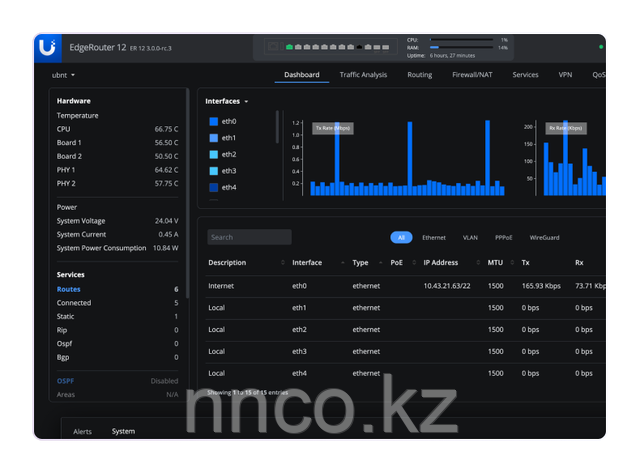
Task: Toggle the eth4 legend swatch
Action: 213,187
